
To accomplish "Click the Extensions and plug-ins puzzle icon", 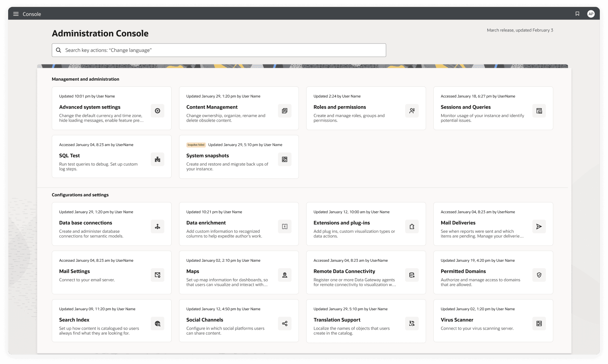I will pyautogui.click(x=412, y=226).
